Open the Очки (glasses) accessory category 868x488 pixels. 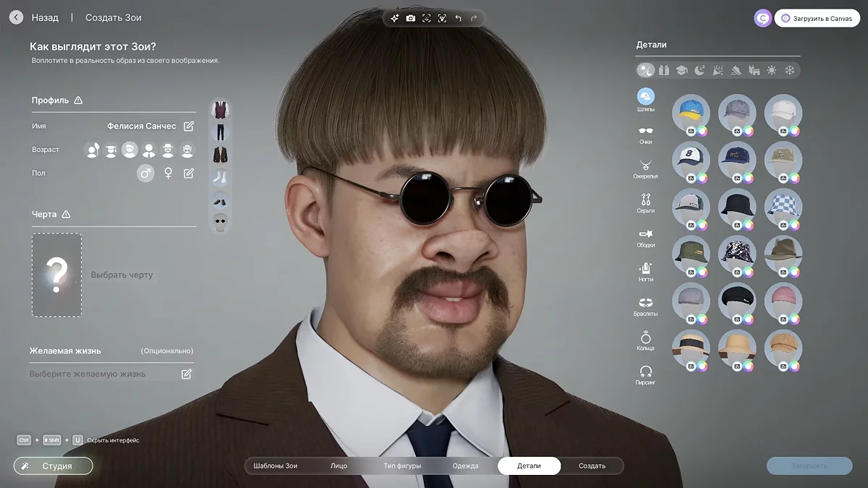pyautogui.click(x=646, y=131)
